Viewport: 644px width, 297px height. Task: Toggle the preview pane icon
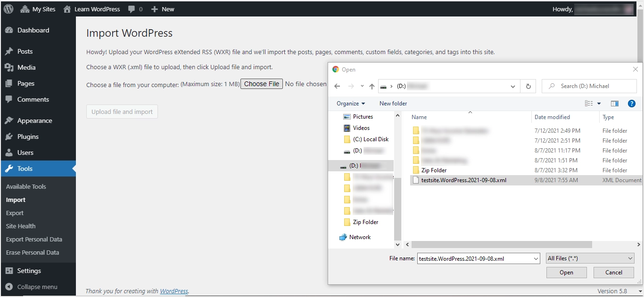tap(615, 104)
